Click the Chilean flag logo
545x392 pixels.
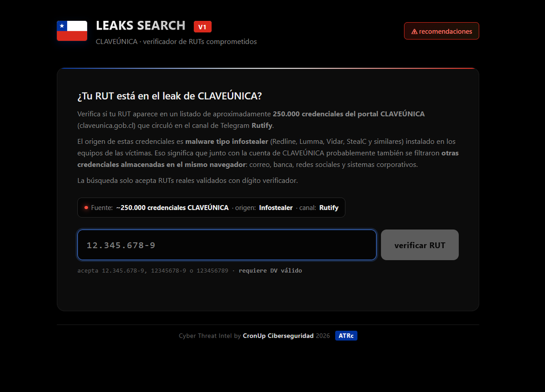72,31
